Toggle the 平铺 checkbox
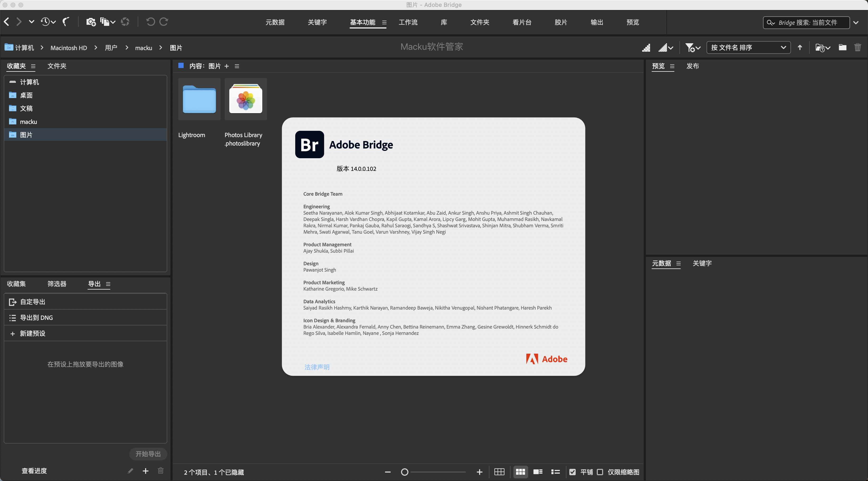Viewport: 868px width, 481px height. 573,472
